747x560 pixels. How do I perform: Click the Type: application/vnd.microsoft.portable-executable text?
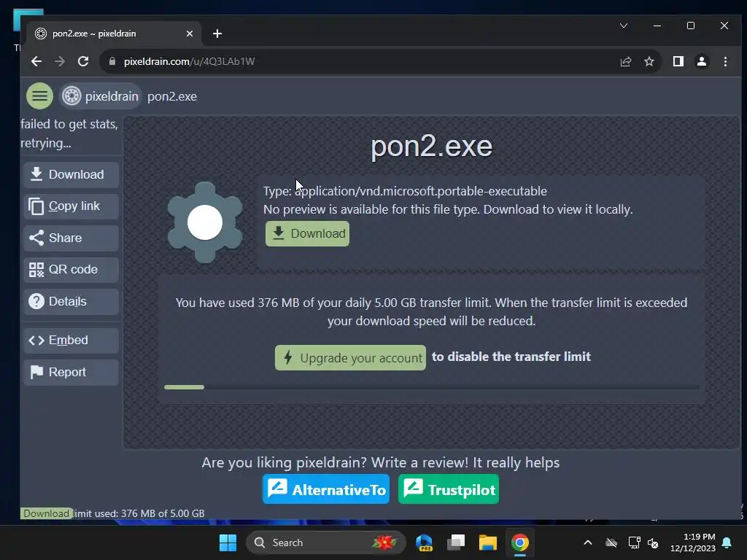click(x=405, y=191)
